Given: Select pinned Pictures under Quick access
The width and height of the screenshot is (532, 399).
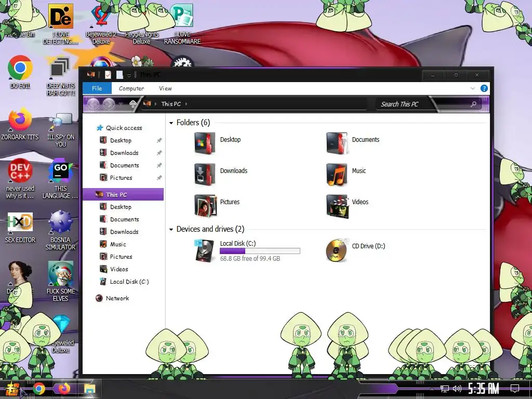Looking at the screenshot, I should (116, 178).
